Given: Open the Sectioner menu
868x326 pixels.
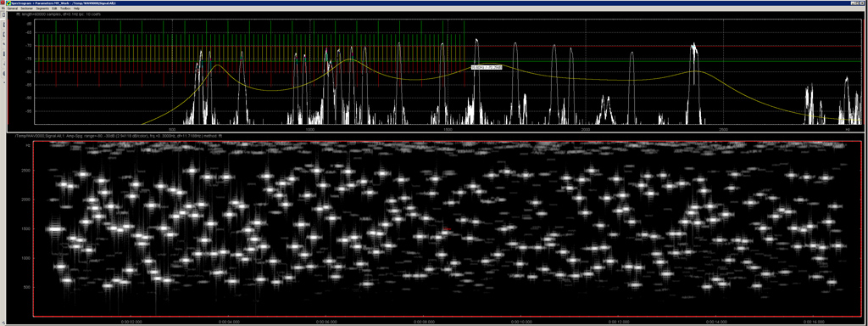Looking at the screenshot, I should (26, 8).
